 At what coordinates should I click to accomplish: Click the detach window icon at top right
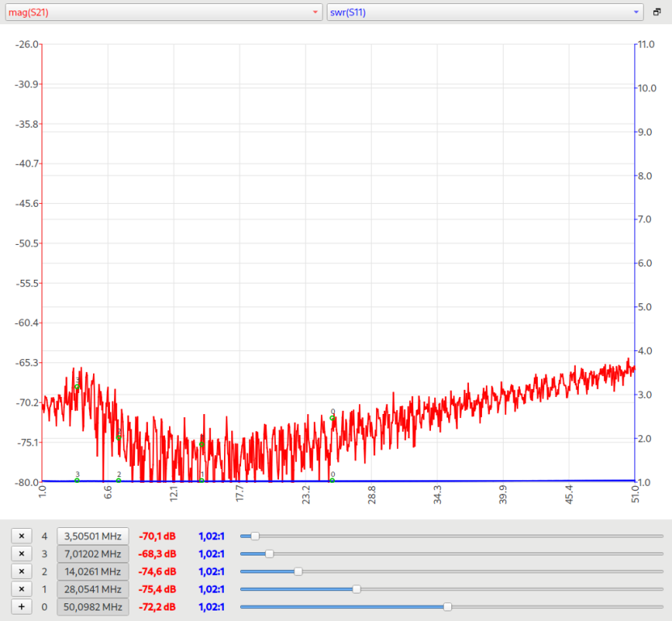(657, 12)
